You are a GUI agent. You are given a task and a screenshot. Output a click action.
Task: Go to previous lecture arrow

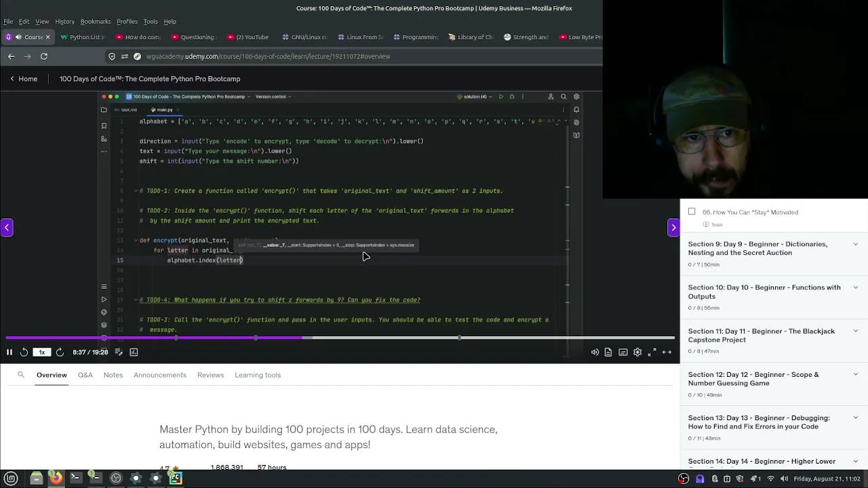pos(7,227)
